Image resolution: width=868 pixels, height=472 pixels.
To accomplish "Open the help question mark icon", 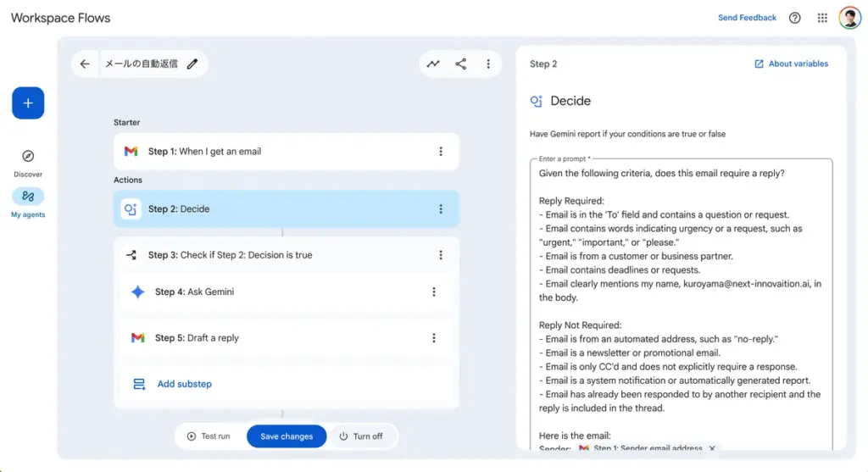I will (x=794, y=18).
